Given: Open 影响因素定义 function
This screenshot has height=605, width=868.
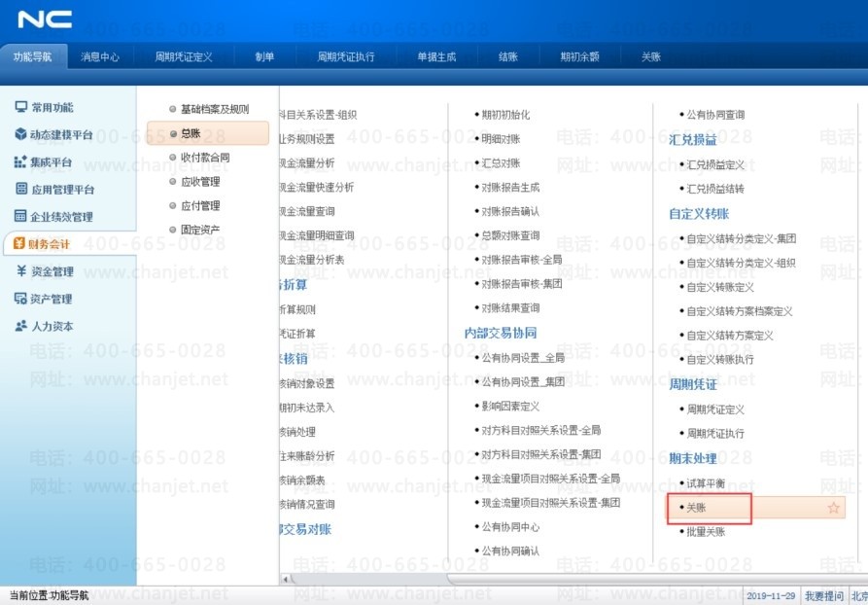Looking at the screenshot, I should [x=510, y=407].
